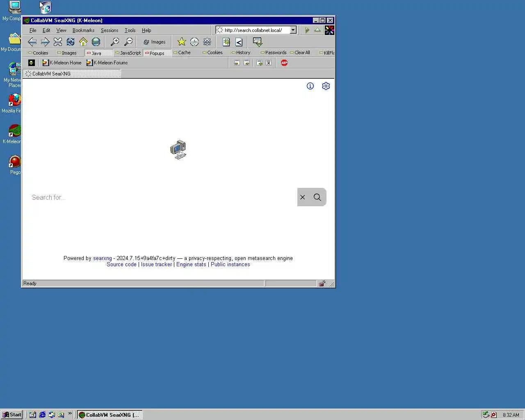525x420 pixels.
Task: Click the Windows Start button
Action: 12,415
